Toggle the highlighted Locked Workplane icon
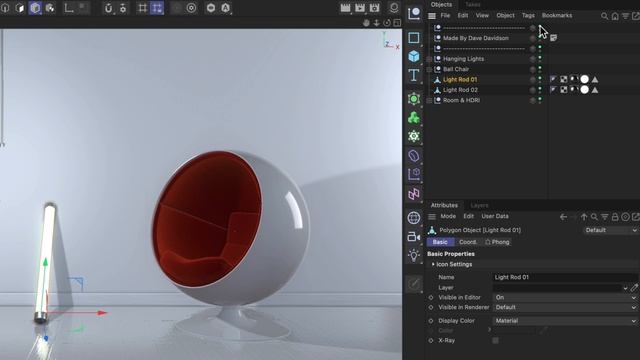Viewport: 640px width, 360px height. coord(157,8)
